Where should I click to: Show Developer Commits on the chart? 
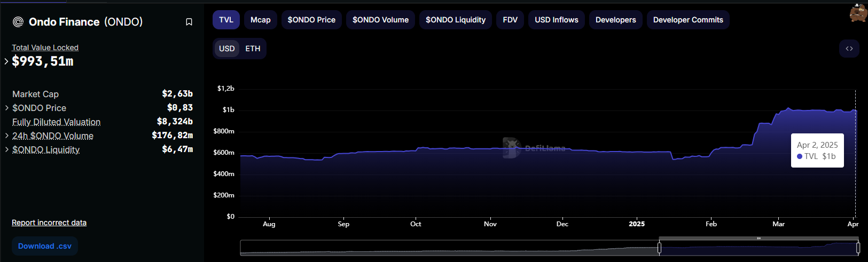688,20
